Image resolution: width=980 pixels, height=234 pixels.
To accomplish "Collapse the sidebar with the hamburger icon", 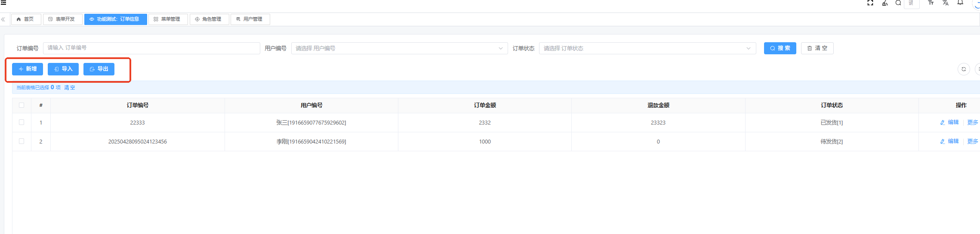I will pyautogui.click(x=3, y=3).
